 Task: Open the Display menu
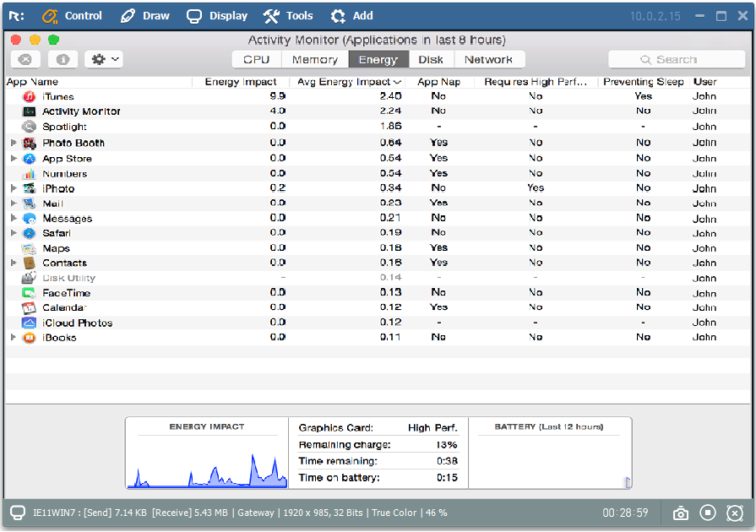217,16
